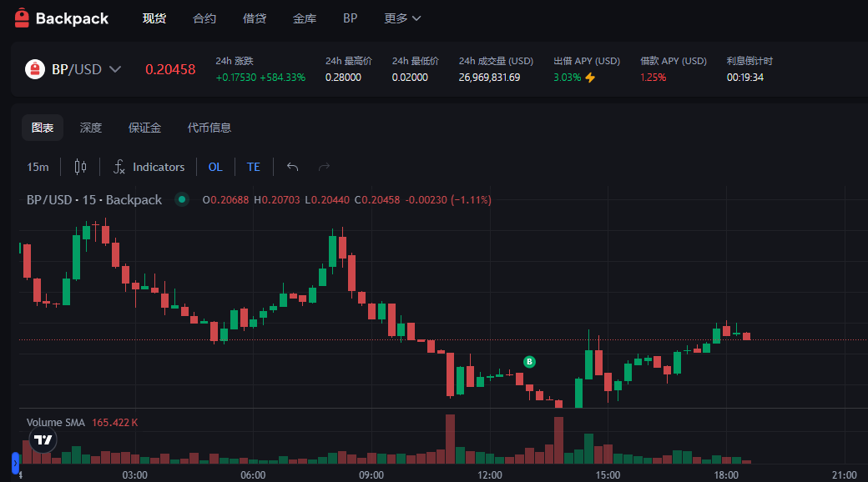Click the 24h volume 26,969,831.69
The image size is (868, 482).
(x=489, y=78)
